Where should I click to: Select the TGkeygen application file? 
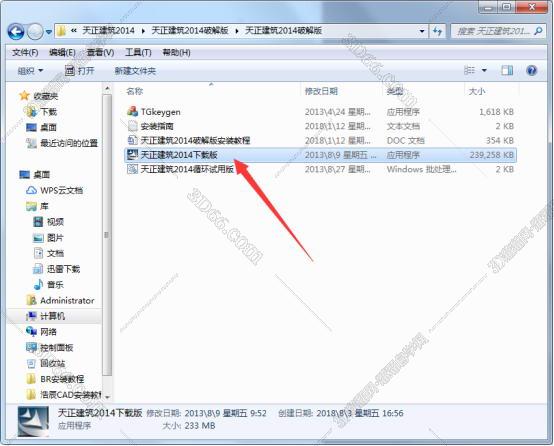(160, 112)
